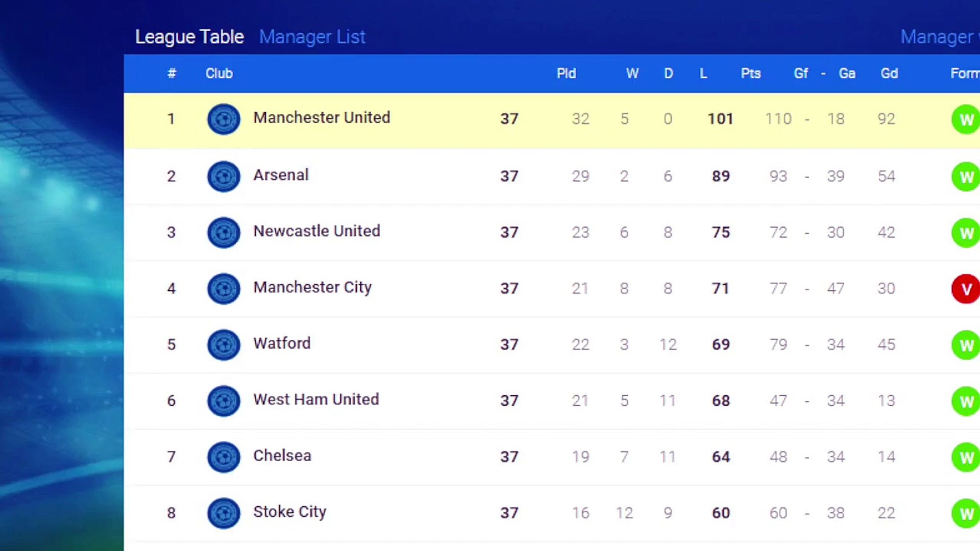Click the Pts column header
980x551 pixels.
tap(750, 73)
